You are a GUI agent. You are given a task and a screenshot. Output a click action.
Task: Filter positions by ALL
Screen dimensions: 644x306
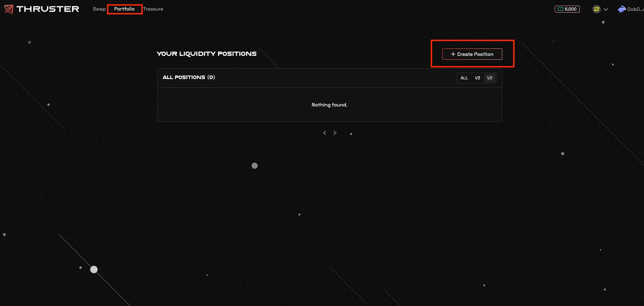click(x=464, y=78)
